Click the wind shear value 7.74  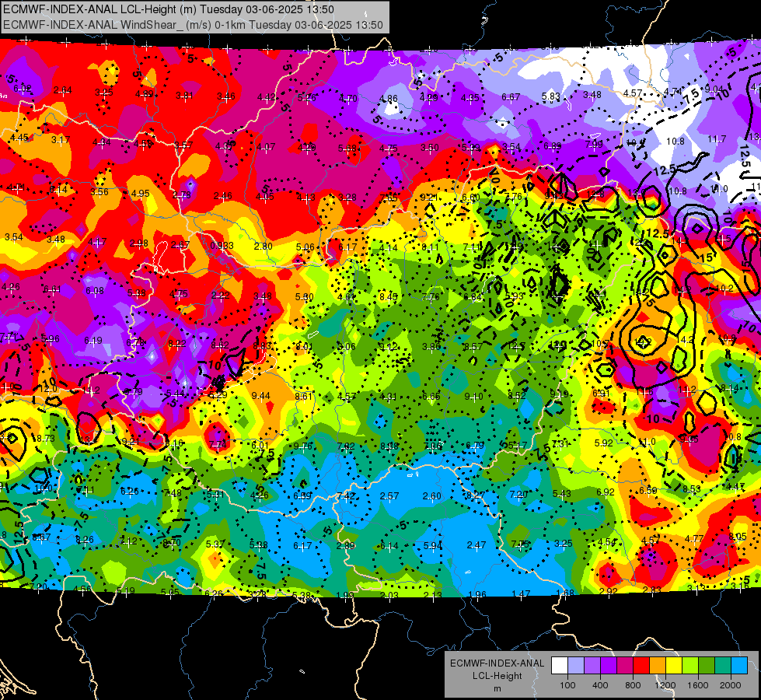click(x=218, y=444)
